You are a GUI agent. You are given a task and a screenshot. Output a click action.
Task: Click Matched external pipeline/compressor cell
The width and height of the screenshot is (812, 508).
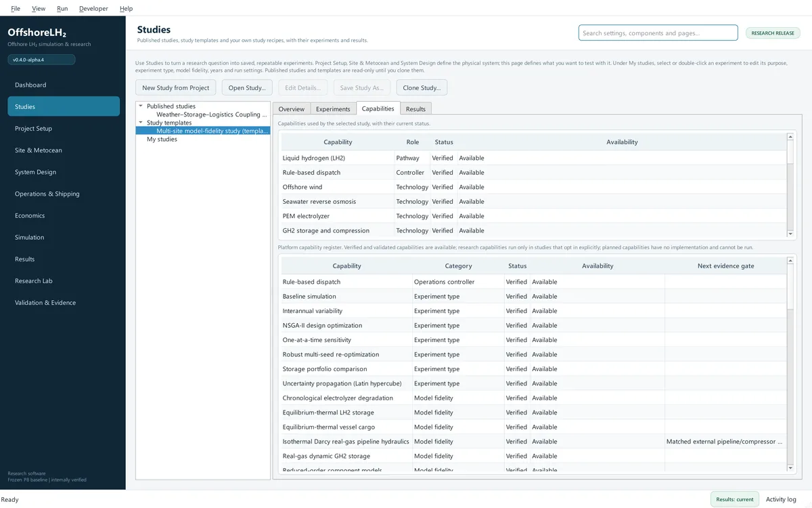(x=725, y=442)
